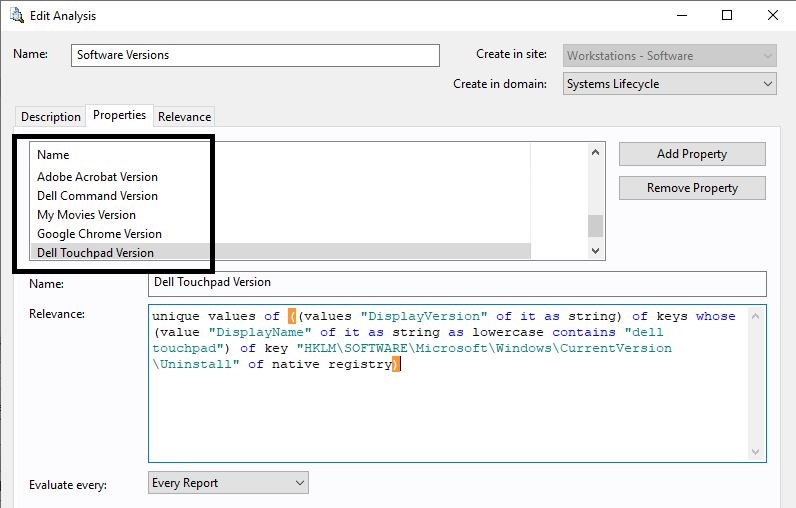This screenshot has width=796, height=508.
Task: Select Dell Touchpad Version property row
Action: tap(281, 252)
